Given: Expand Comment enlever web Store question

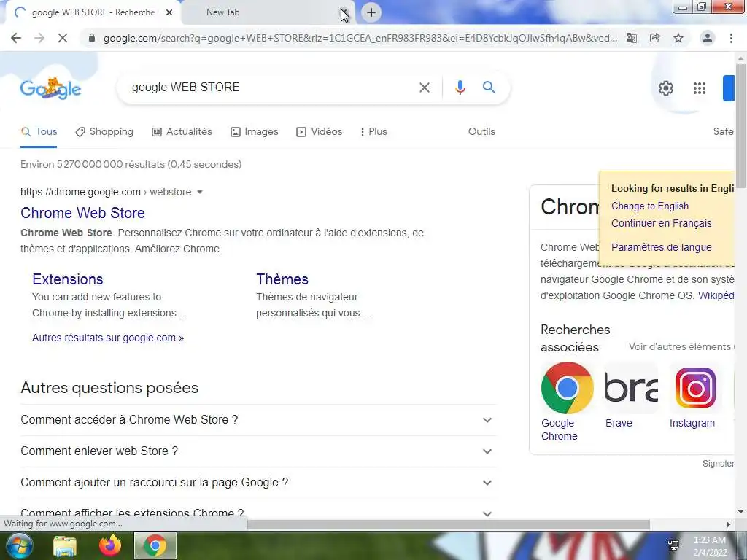Looking at the screenshot, I should (258, 451).
